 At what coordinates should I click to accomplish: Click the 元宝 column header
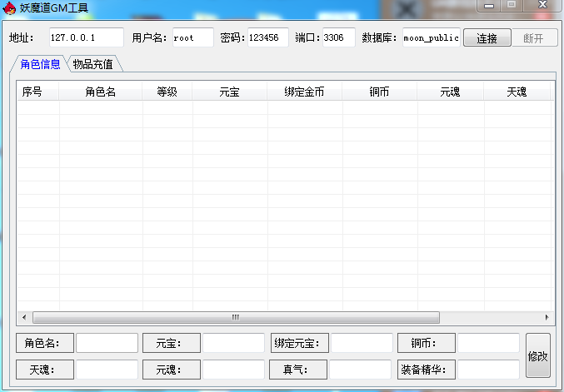229,92
